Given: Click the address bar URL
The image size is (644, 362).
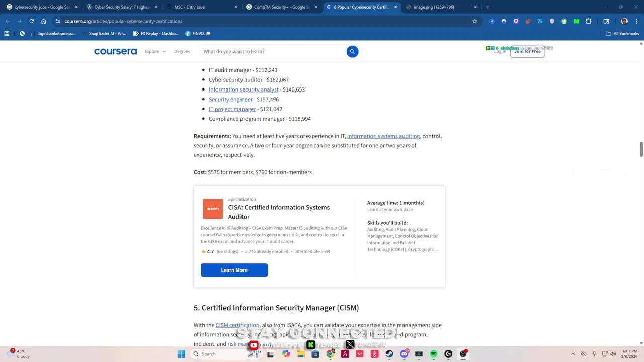Looking at the screenshot, I should [123, 21].
